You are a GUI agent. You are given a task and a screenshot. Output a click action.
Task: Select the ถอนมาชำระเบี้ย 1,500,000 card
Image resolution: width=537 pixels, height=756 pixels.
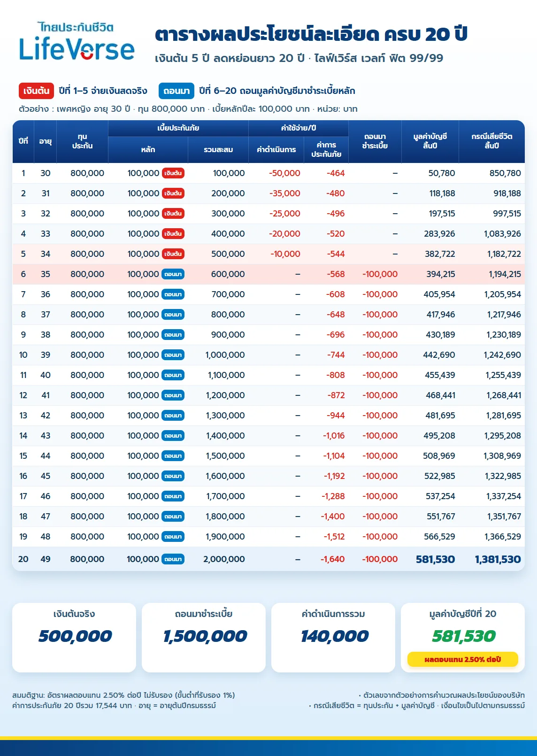click(204, 638)
